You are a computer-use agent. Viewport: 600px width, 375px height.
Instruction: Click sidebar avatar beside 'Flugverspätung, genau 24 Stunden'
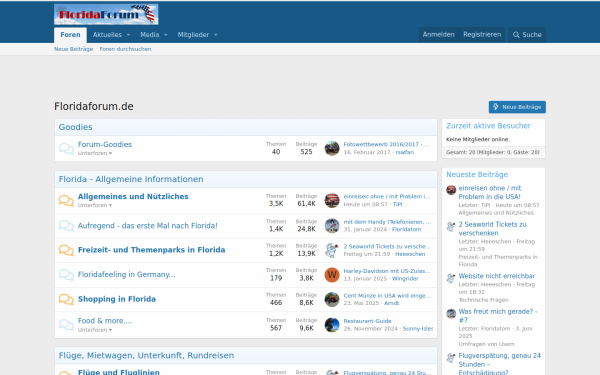point(451,358)
